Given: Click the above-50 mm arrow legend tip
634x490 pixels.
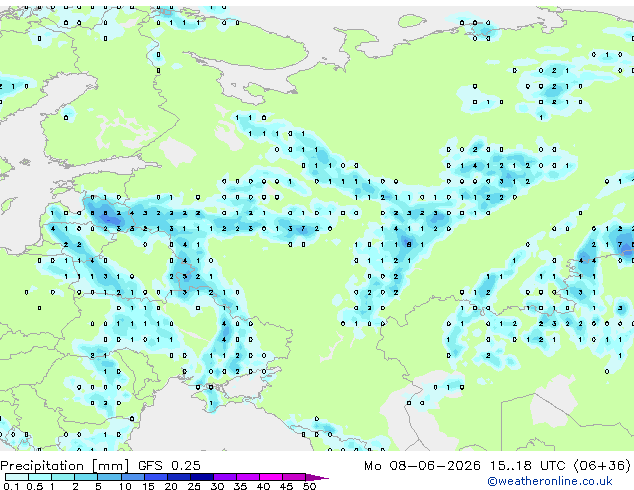Looking at the screenshot, I should point(317,477).
